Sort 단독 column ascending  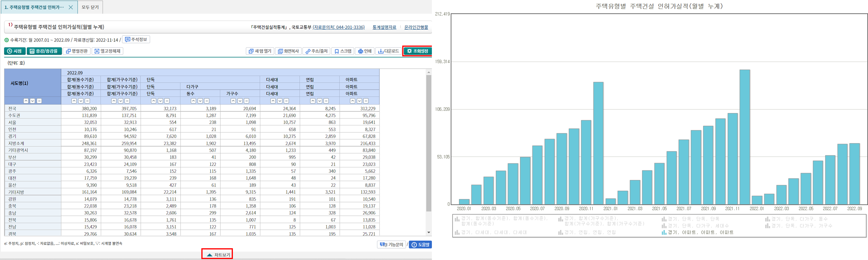pyautogui.click(x=154, y=101)
